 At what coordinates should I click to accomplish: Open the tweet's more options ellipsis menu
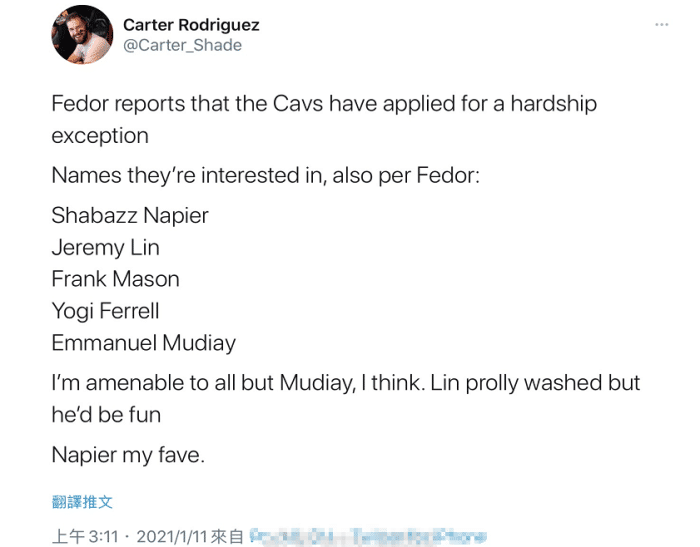pos(661,25)
